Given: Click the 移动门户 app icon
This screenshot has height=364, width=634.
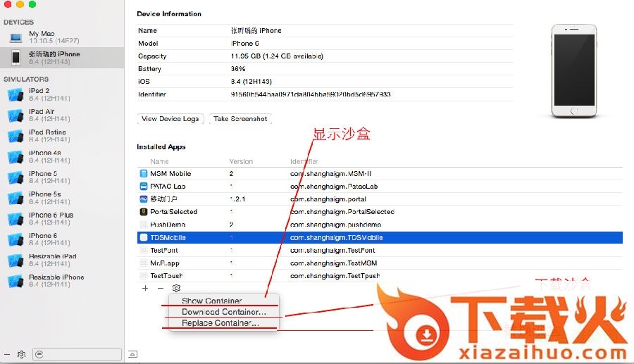Looking at the screenshot, I should point(144,199).
